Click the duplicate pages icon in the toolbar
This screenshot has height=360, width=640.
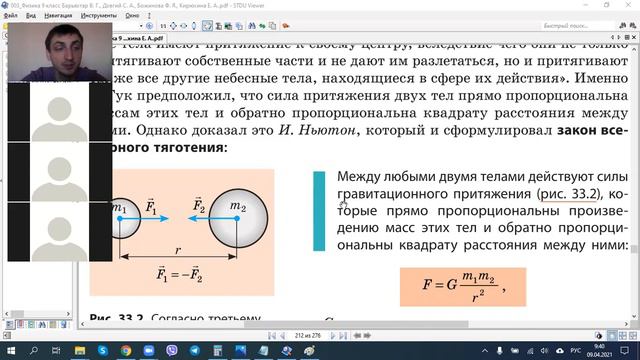tap(272, 26)
